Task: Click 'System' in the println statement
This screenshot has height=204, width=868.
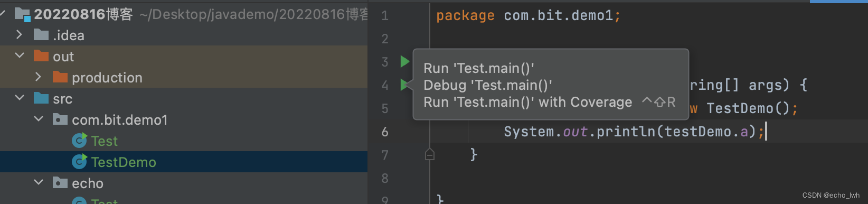Action: point(529,132)
